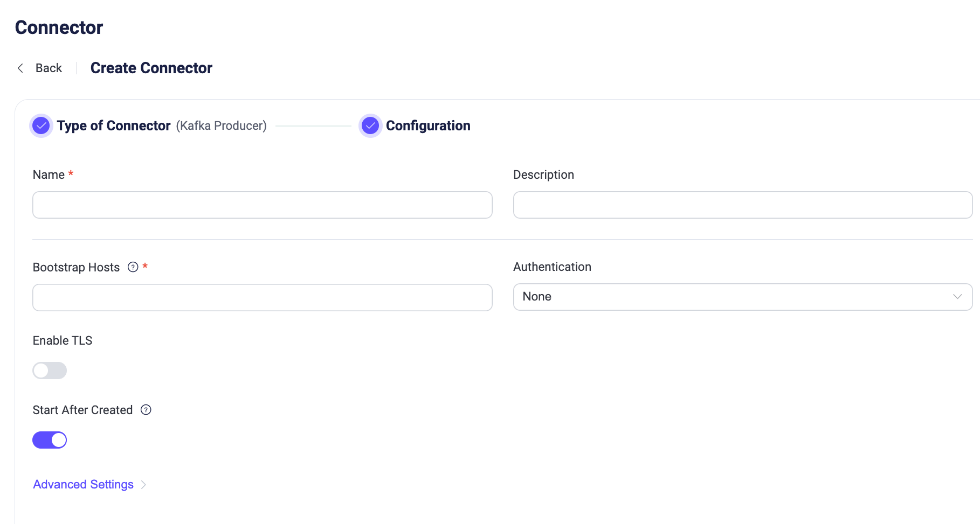Viewport: 980px width, 524px height.
Task: Click the Kafka Producer type text
Action: coord(221,126)
